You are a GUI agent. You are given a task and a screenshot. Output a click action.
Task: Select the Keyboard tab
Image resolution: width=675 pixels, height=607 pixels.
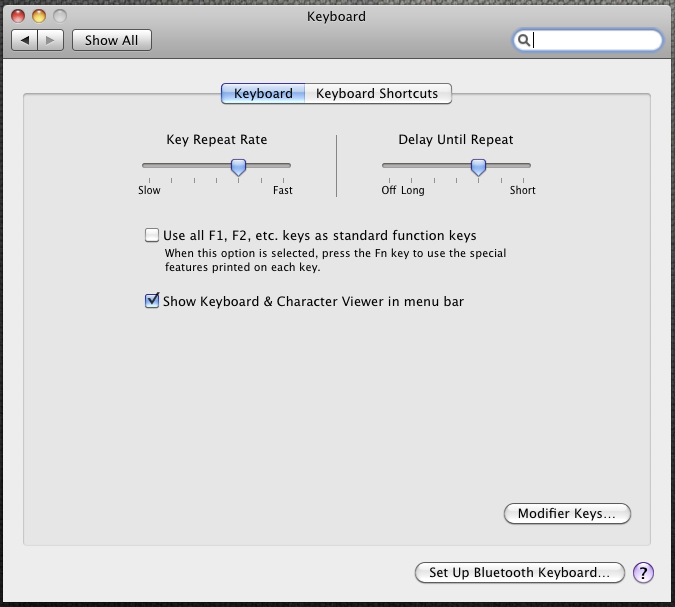[x=263, y=93]
